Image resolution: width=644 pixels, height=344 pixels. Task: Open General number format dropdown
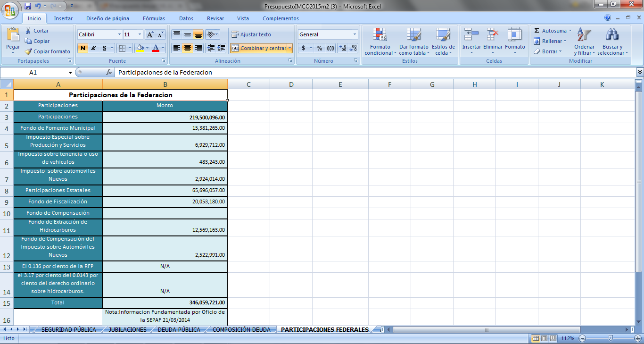coord(355,34)
